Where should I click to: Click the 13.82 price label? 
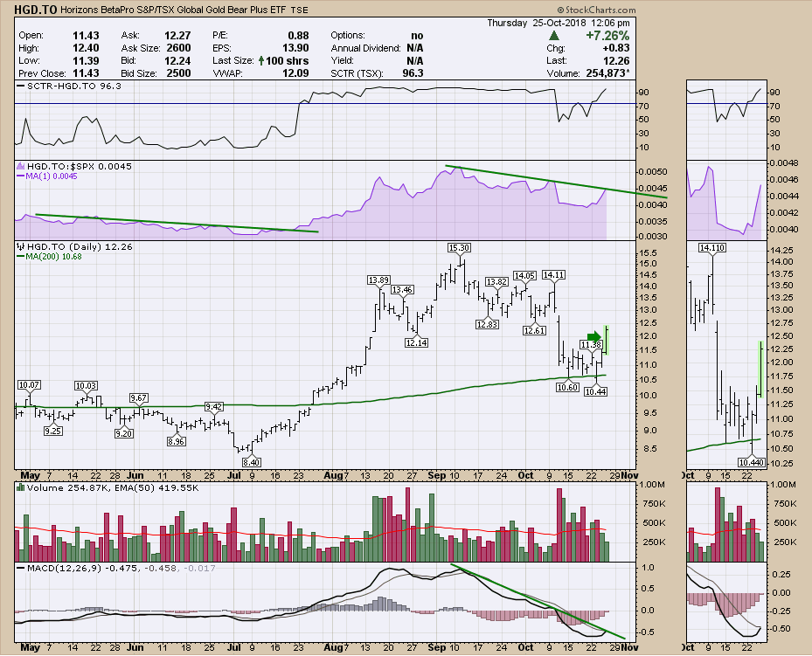(496, 281)
